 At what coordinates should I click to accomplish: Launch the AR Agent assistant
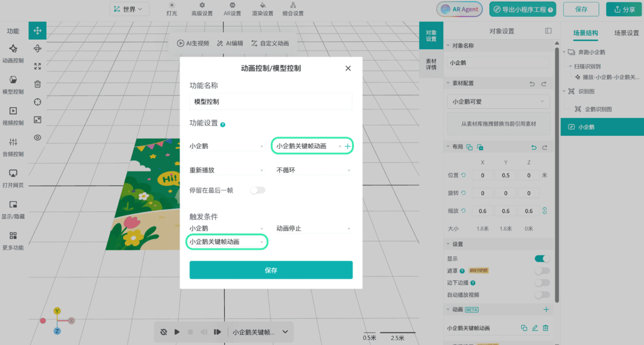(x=460, y=9)
